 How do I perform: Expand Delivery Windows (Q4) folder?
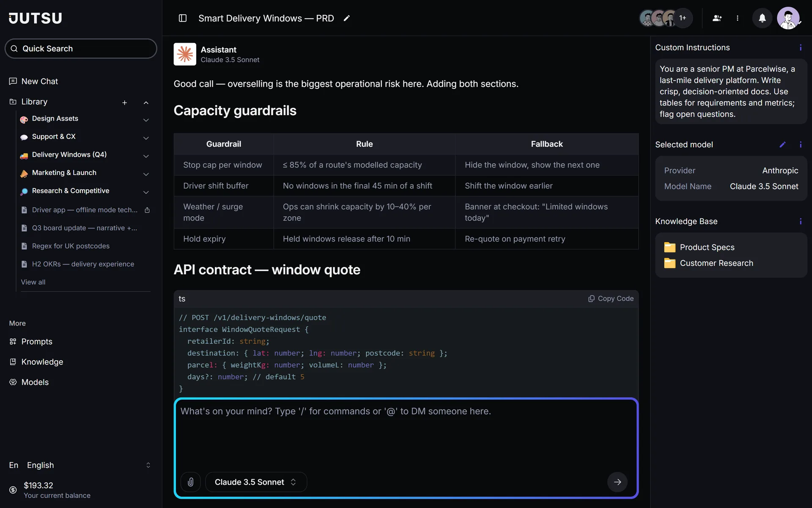click(x=146, y=156)
